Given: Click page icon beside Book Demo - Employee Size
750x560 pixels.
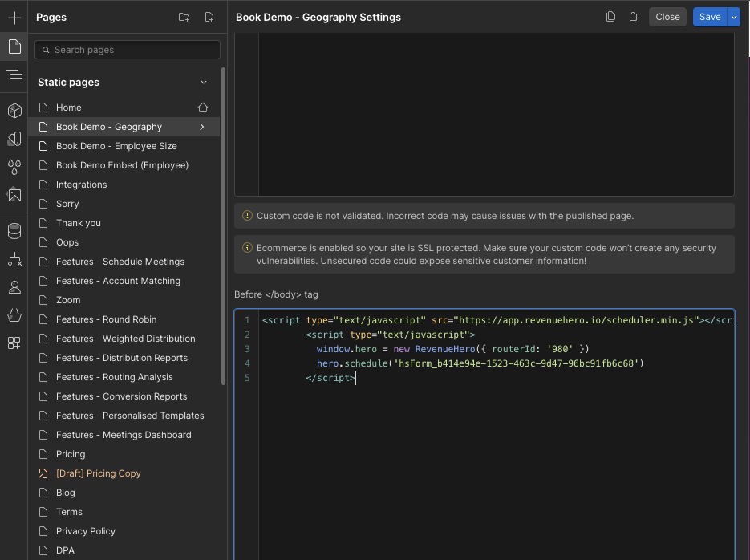Looking at the screenshot, I should point(43,146).
